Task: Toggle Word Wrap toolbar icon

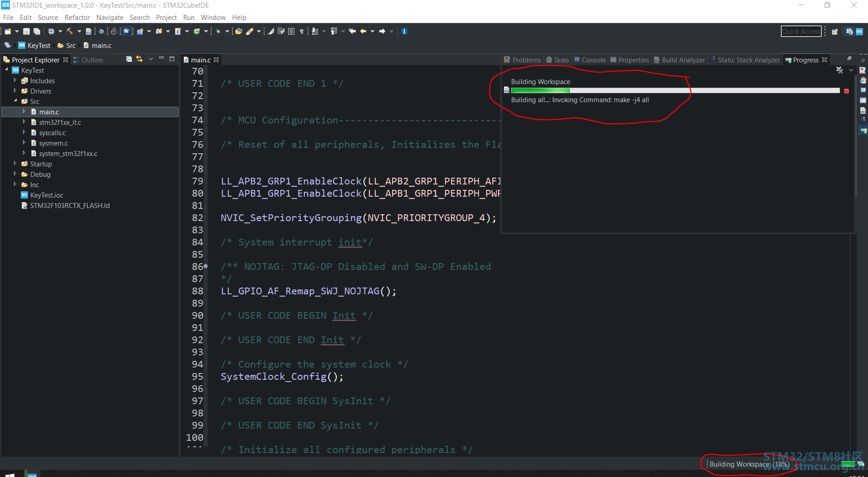Action: (281, 31)
